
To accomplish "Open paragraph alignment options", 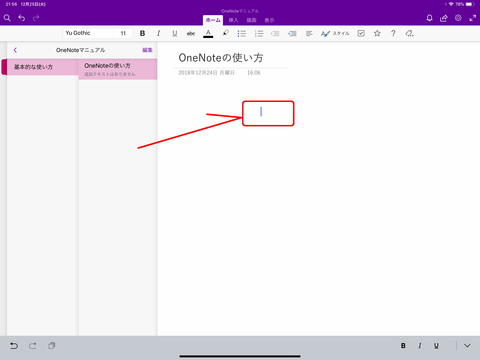I will (x=309, y=33).
